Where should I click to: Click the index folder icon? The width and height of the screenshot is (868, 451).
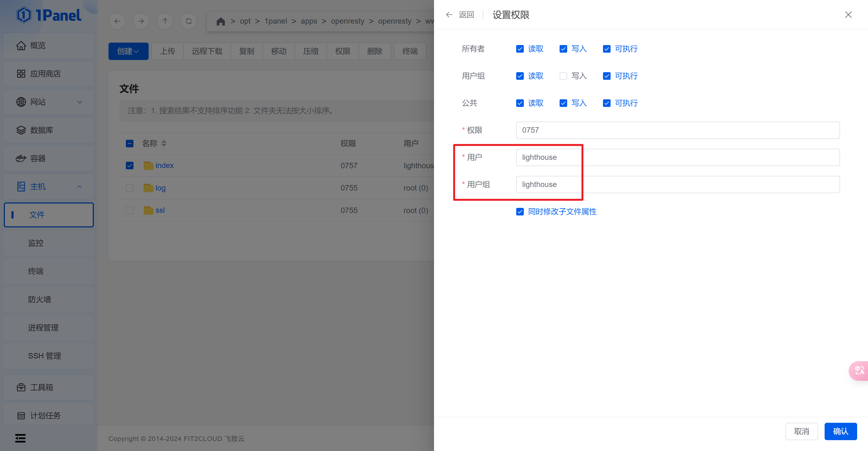point(148,166)
